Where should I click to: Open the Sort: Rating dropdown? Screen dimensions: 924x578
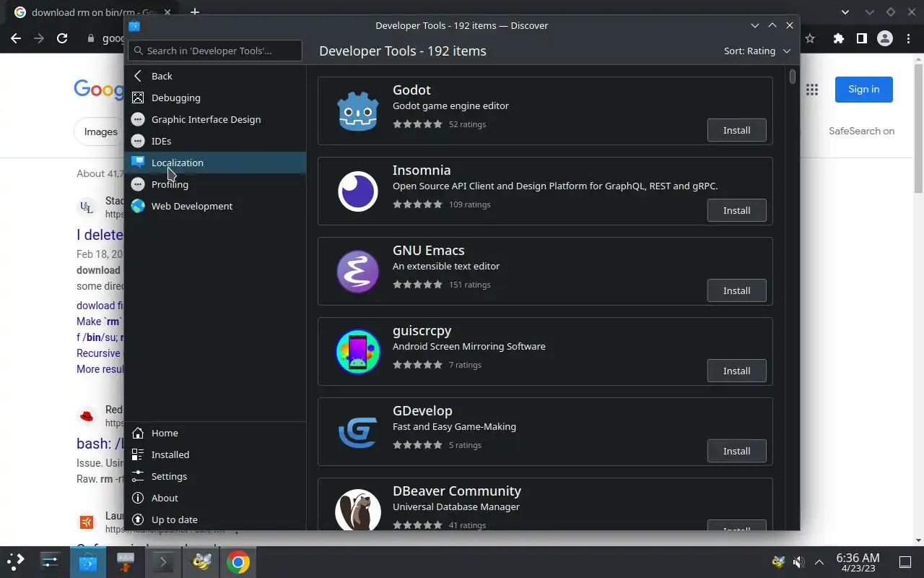click(x=757, y=51)
